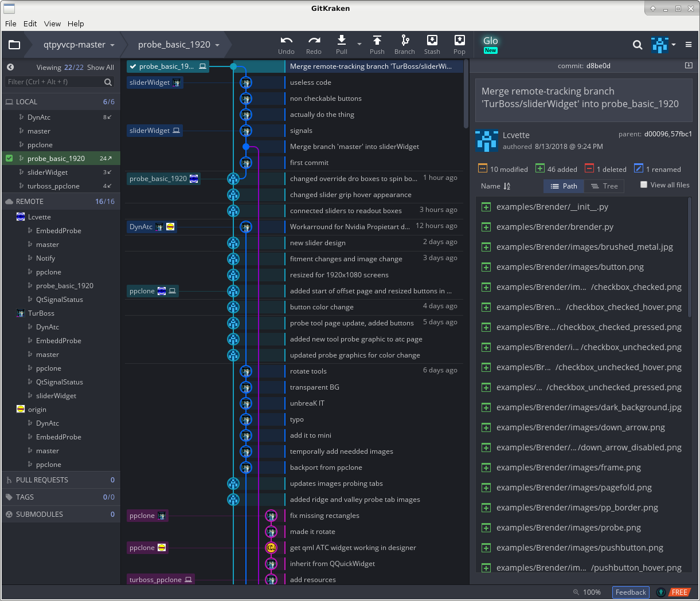Switch the file list to Path view
This screenshot has width=700, height=601.
tap(564, 186)
